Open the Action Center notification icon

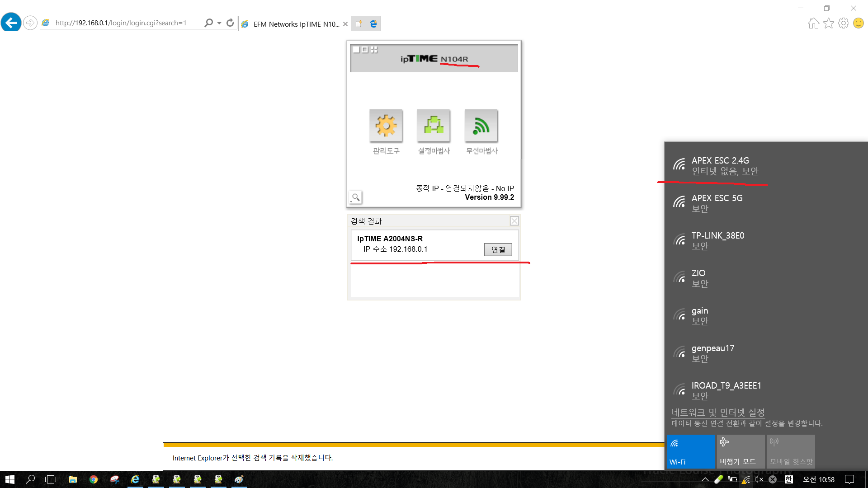click(x=849, y=479)
